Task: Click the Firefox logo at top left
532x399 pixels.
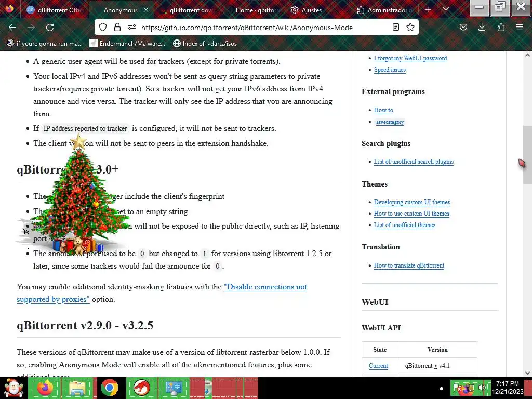Action: click(x=9, y=8)
